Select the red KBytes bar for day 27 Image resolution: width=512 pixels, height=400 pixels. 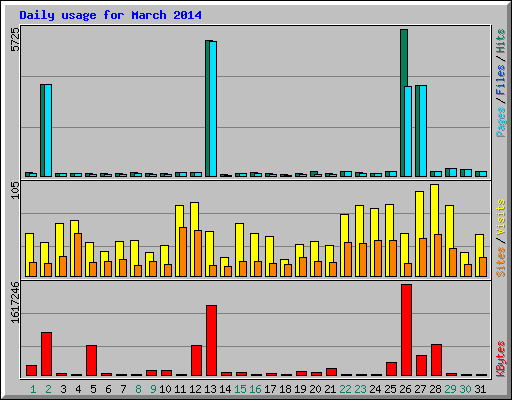(x=421, y=366)
